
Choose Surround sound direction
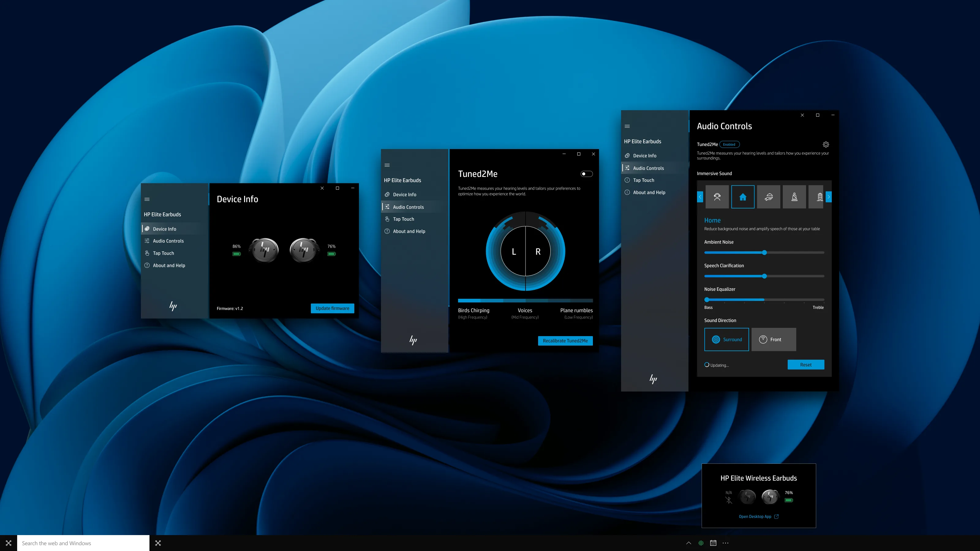(726, 339)
